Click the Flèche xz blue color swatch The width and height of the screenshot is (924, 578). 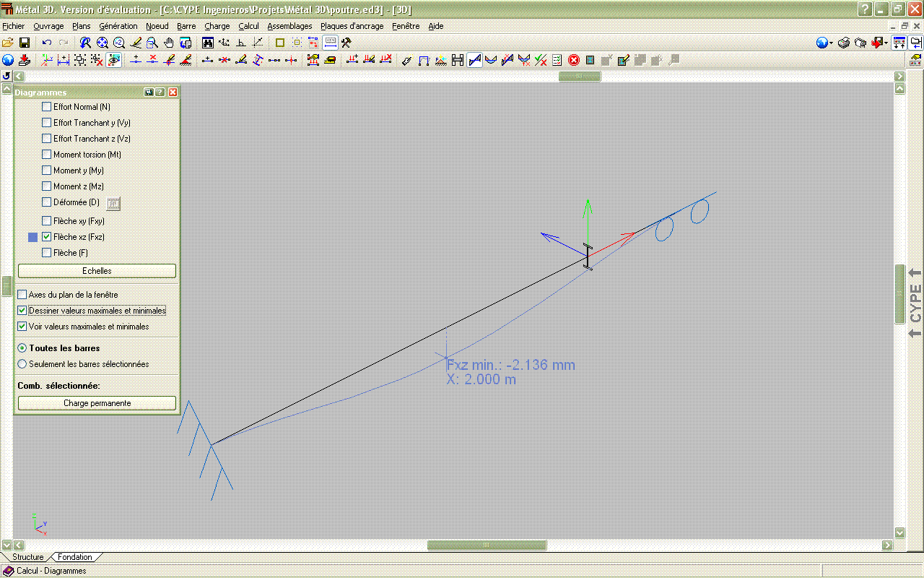33,237
